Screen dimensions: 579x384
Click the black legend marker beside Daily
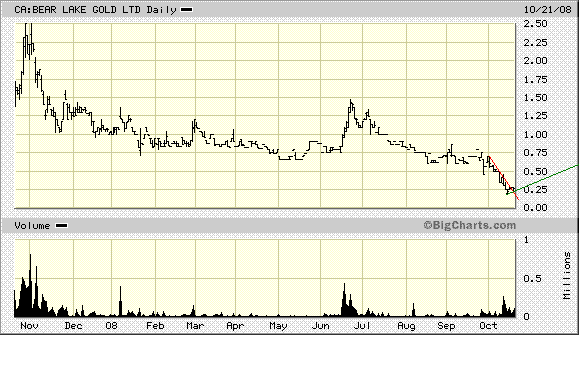click(186, 10)
